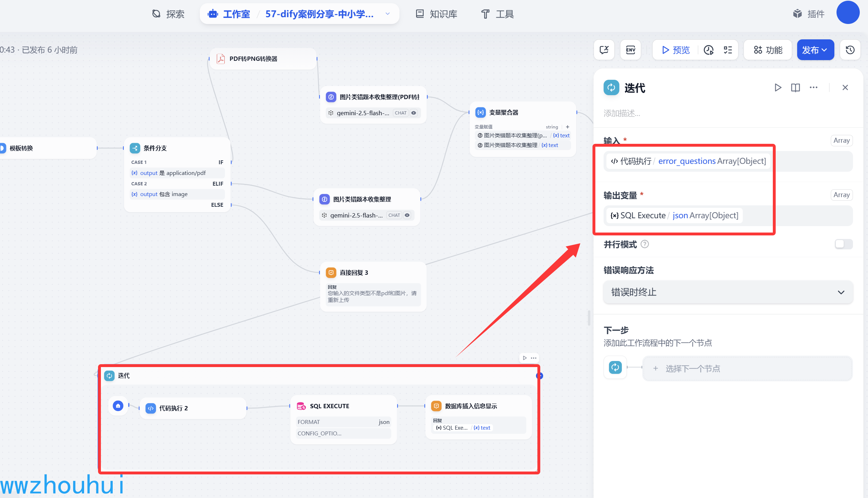Image resolution: width=868 pixels, height=498 pixels.
Task: Run the 迭代 node with the play icon
Action: tap(777, 88)
